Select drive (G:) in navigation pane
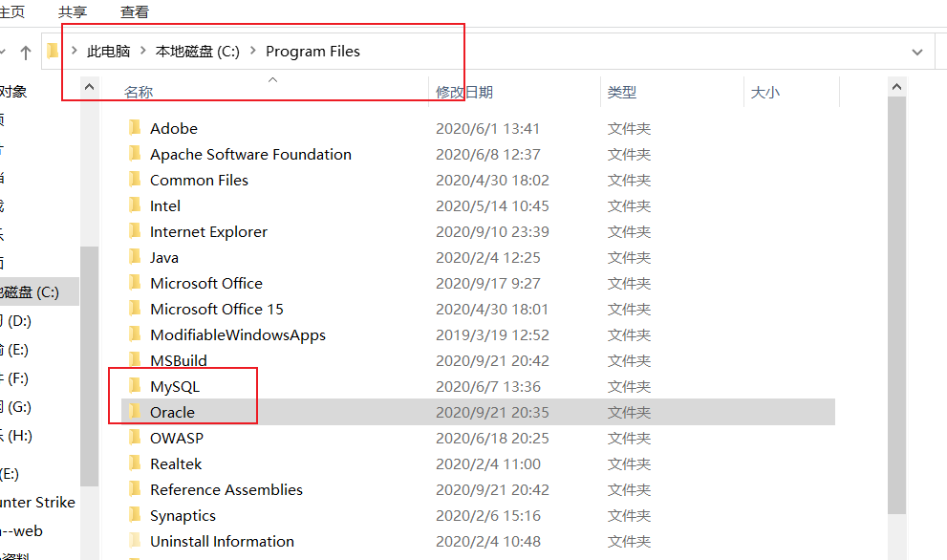Screen dimensions: 947x560 pos(16,406)
